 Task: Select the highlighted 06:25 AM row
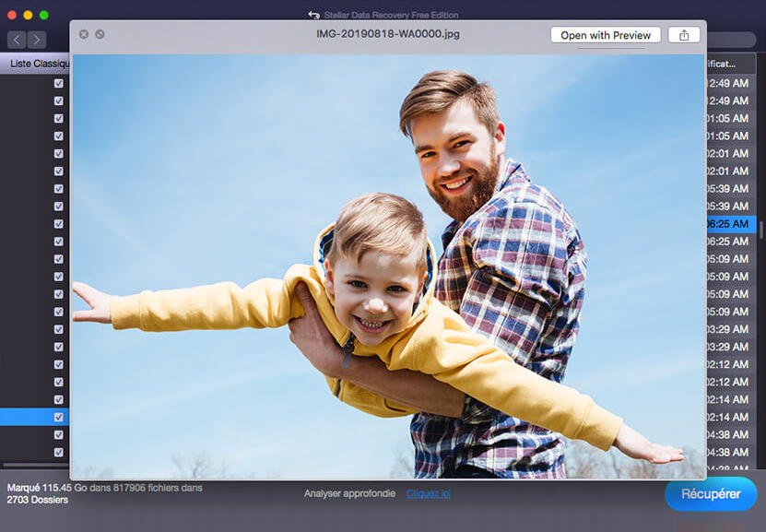coord(730,224)
